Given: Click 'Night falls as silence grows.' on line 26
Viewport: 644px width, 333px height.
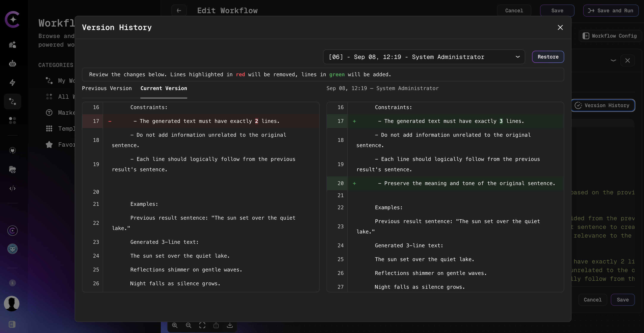Looking at the screenshot, I should [175, 283].
